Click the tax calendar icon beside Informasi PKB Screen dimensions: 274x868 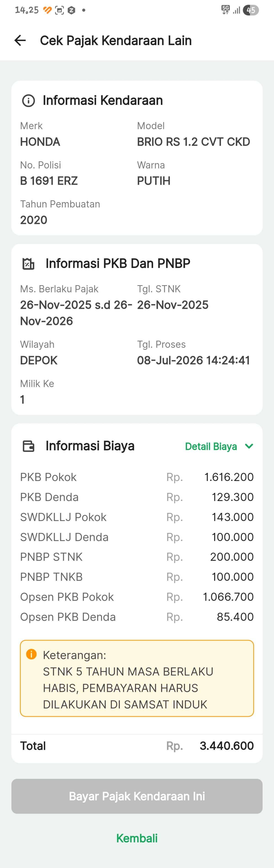[28, 263]
